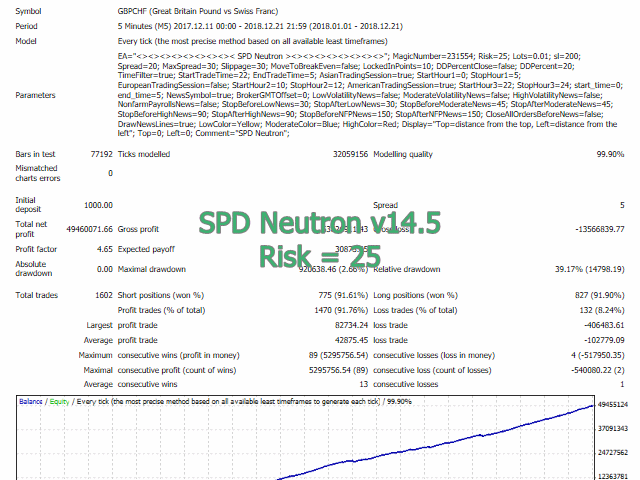Click chart axis label 37091343
Image resolution: width=640 pixels, height=480 pixels.
[x=613, y=429]
